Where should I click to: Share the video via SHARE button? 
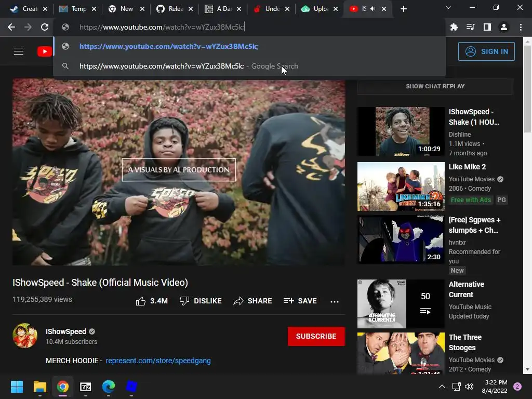coord(253,301)
